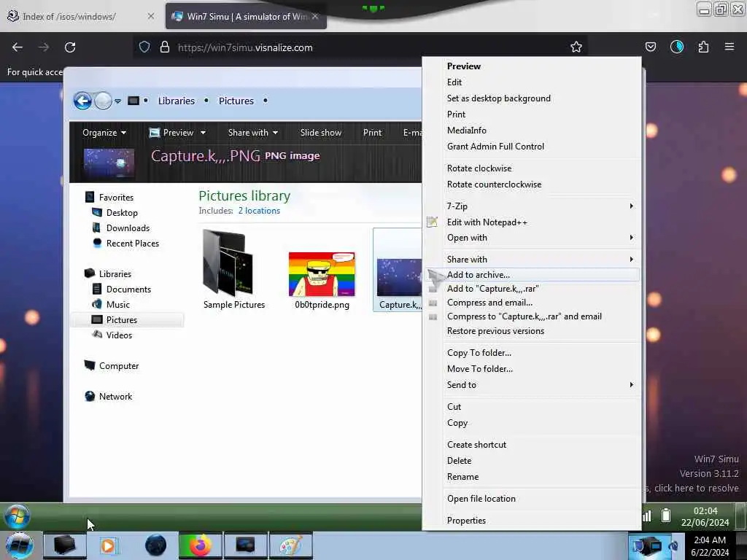Viewport: 747px width, 560px height.
Task: Open Downloads in Favorites sidebar
Action: point(128,228)
